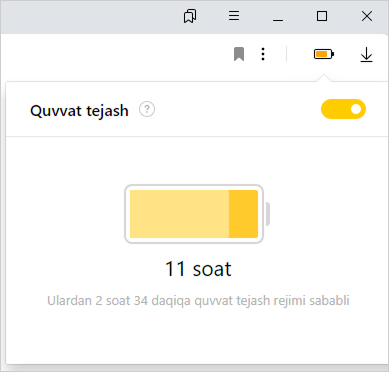Click the question mark help icon
The image size is (389, 372).
click(147, 109)
